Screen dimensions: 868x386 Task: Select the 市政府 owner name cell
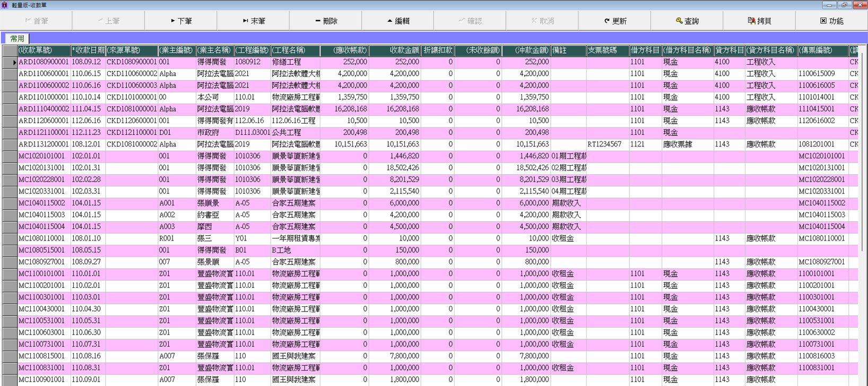pos(214,133)
